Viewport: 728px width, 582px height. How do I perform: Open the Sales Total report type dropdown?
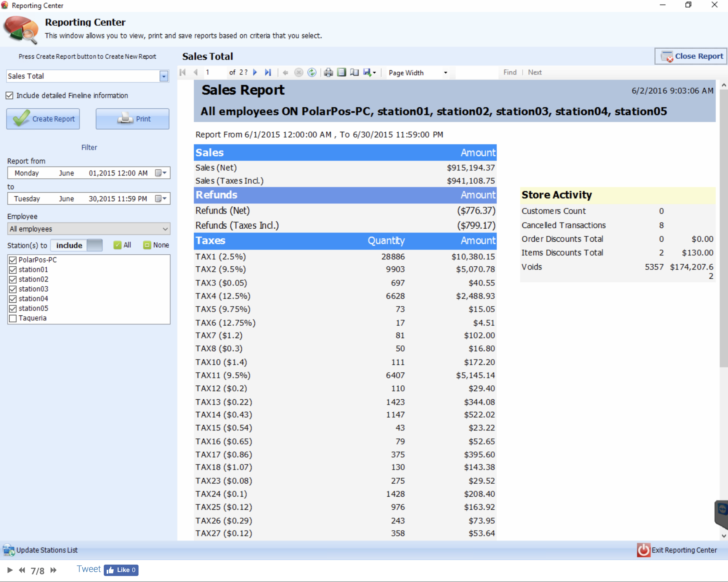click(164, 76)
